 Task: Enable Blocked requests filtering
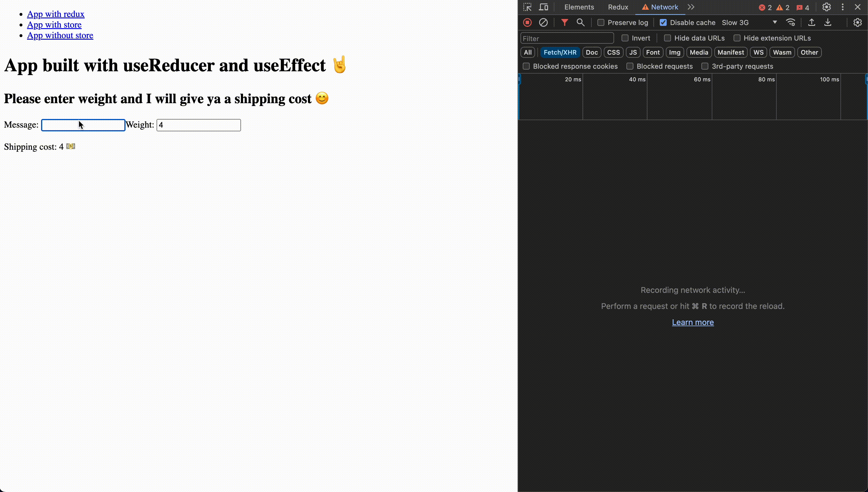pyautogui.click(x=630, y=66)
